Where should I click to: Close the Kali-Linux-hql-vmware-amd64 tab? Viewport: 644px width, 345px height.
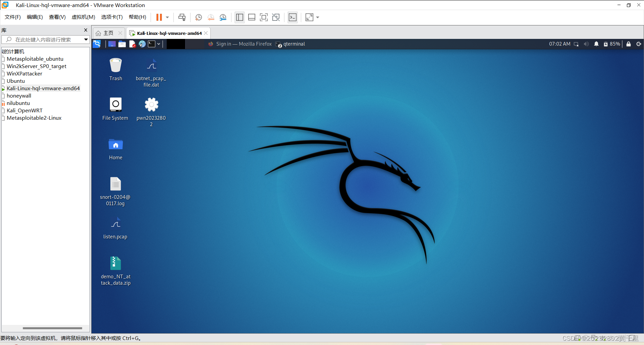click(206, 33)
